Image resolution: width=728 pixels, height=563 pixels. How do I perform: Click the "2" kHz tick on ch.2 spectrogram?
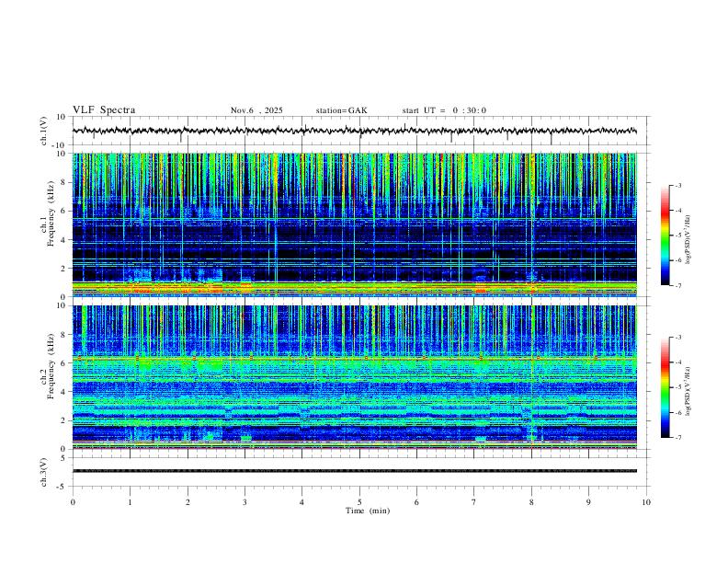tap(64, 420)
